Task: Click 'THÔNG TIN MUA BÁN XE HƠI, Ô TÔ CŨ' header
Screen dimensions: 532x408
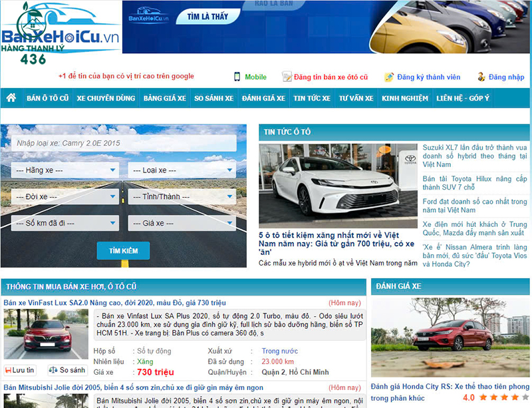Action: tap(184, 287)
